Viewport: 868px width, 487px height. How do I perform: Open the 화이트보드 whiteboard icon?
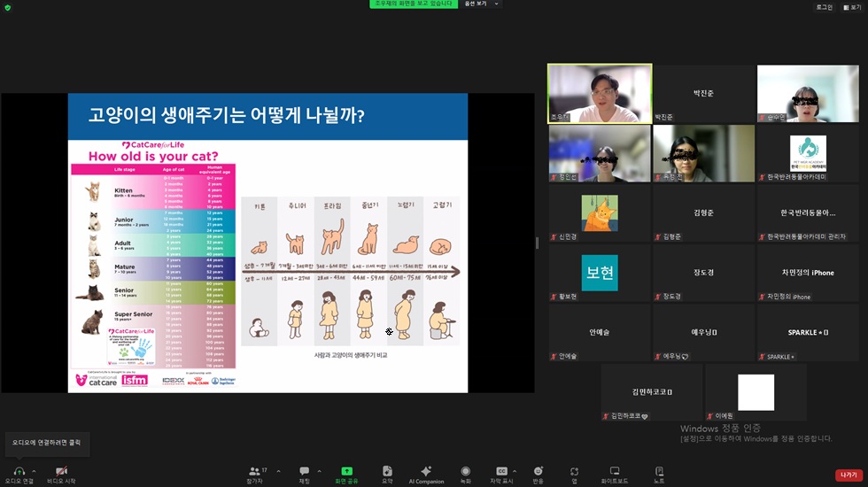pyautogui.click(x=615, y=471)
